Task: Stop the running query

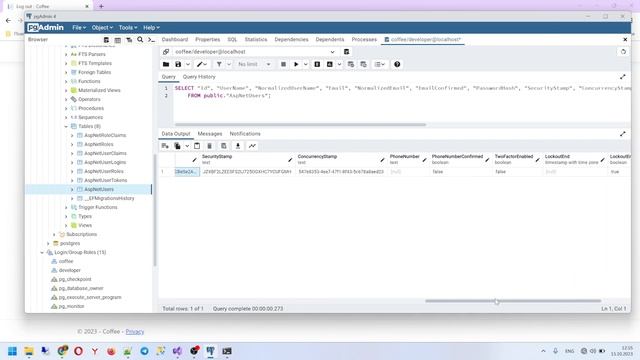Action: [283, 64]
